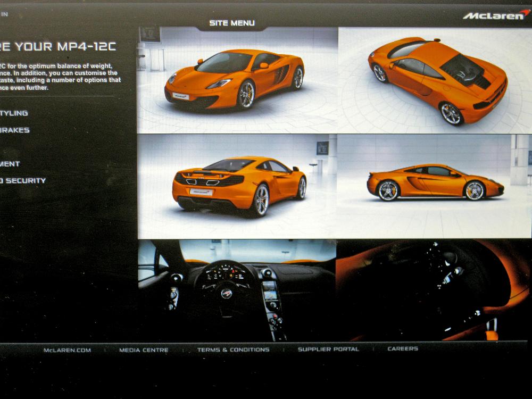This screenshot has width=532, height=399.
Task: Click the MP4-12C page heading
Action: 58,46
